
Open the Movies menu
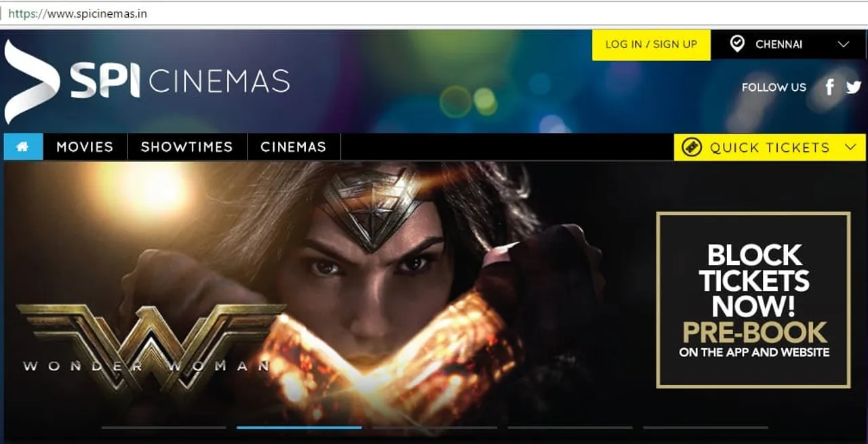click(x=85, y=146)
